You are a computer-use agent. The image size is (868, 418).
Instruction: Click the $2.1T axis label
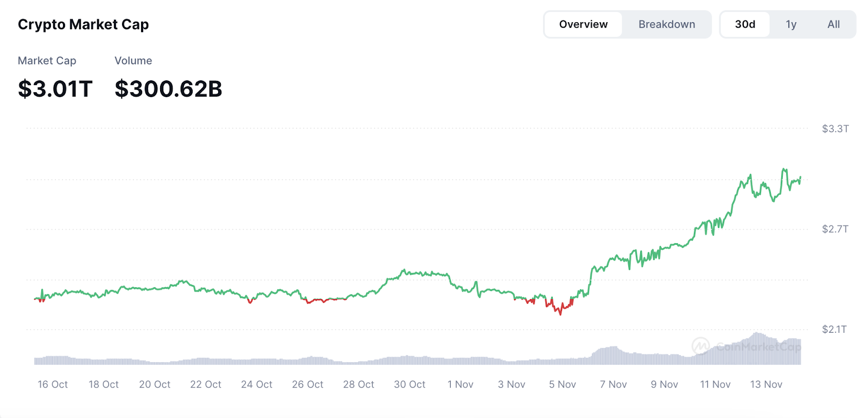point(834,329)
